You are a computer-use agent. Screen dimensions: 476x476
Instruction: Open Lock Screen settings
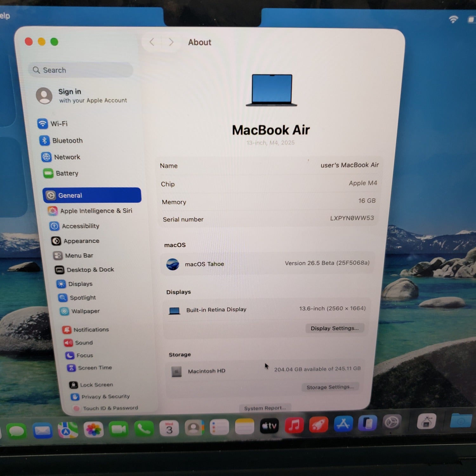[91, 385]
